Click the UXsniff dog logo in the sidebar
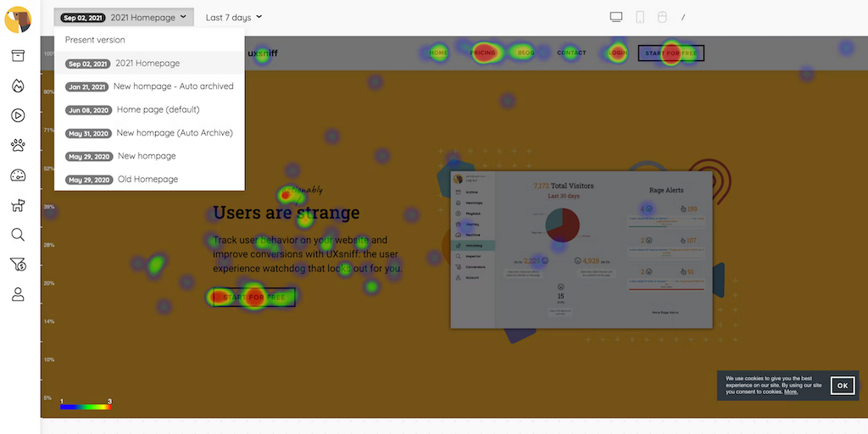This screenshot has height=434, width=868. [18, 20]
